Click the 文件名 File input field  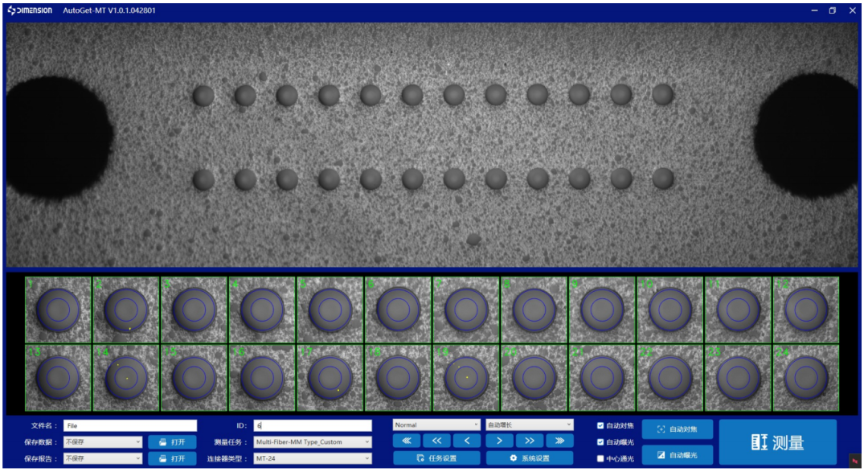point(129,425)
